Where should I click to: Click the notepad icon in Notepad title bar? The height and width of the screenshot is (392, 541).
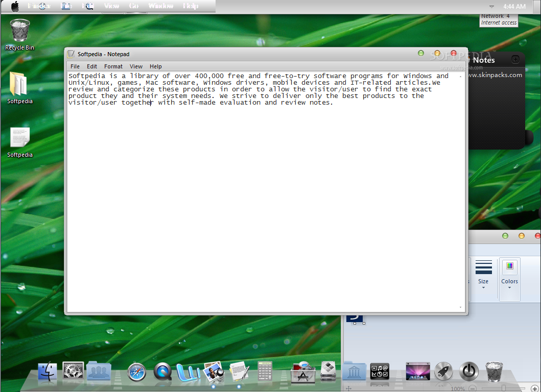pyautogui.click(x=71, y=54)
